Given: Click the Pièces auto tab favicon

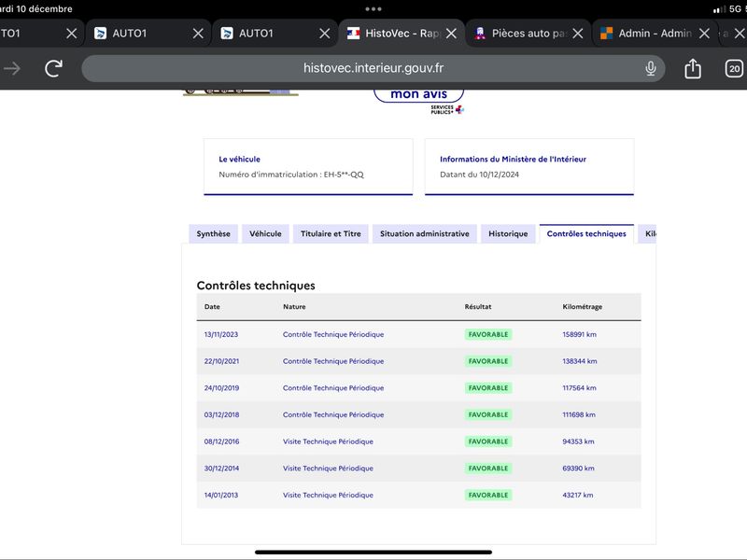Looking at the screenshot, I should click(x=480, y=34).
